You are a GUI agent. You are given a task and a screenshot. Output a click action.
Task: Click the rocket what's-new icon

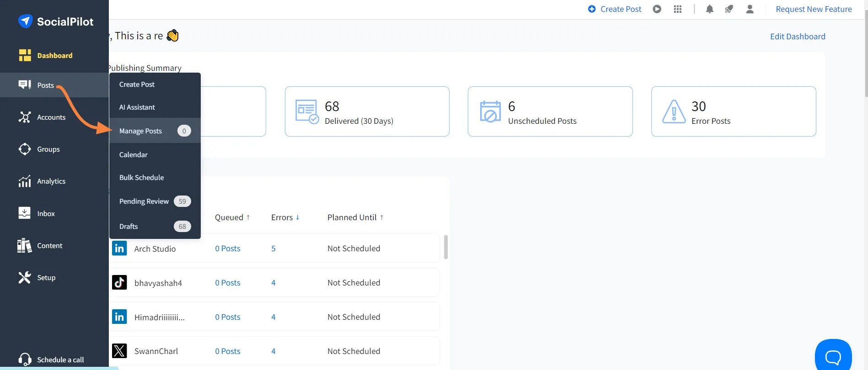[729, 9]
